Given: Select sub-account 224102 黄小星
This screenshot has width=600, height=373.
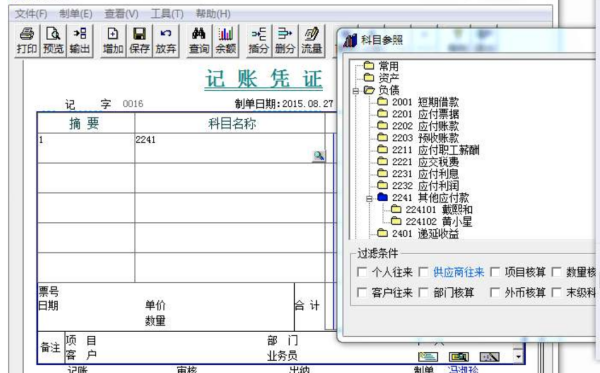Looking at the screenshot, I should coord(431,221).
